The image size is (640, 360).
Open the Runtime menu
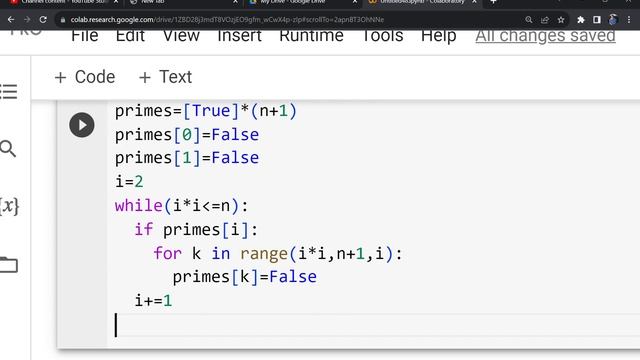[x=311, y=36]
